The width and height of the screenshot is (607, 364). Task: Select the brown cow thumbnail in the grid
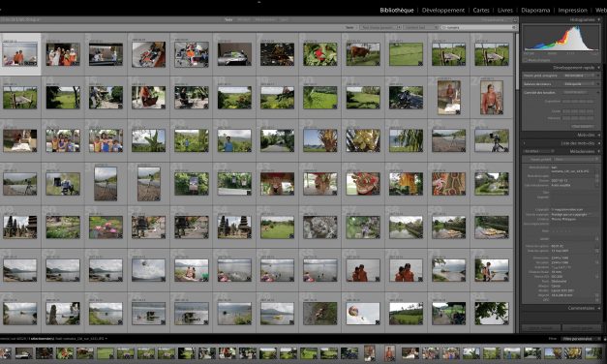(x=363, y=54)
